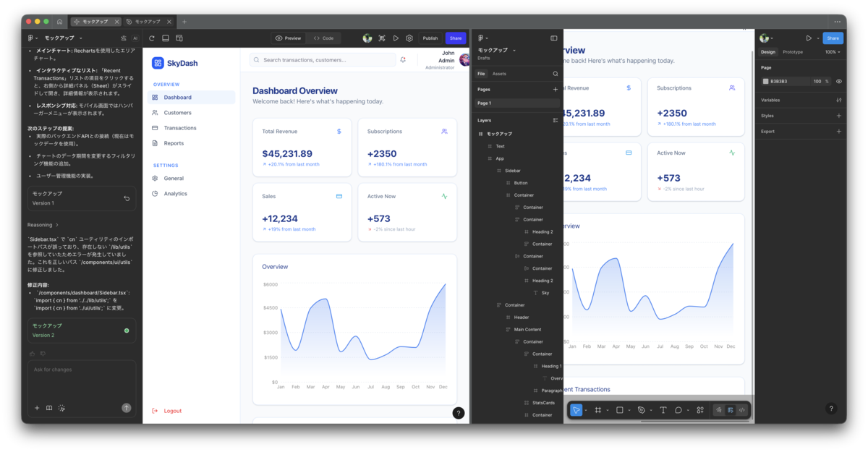Click Logout in SkyDash sidebar
Screen dimensions: 868x452
[168, 411]
